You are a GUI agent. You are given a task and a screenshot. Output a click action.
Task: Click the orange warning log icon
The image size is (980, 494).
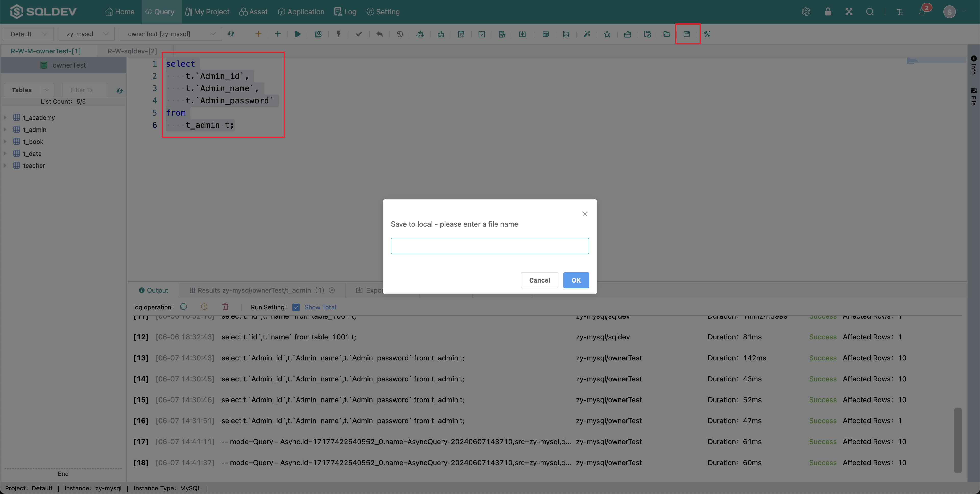coord(204,307)
